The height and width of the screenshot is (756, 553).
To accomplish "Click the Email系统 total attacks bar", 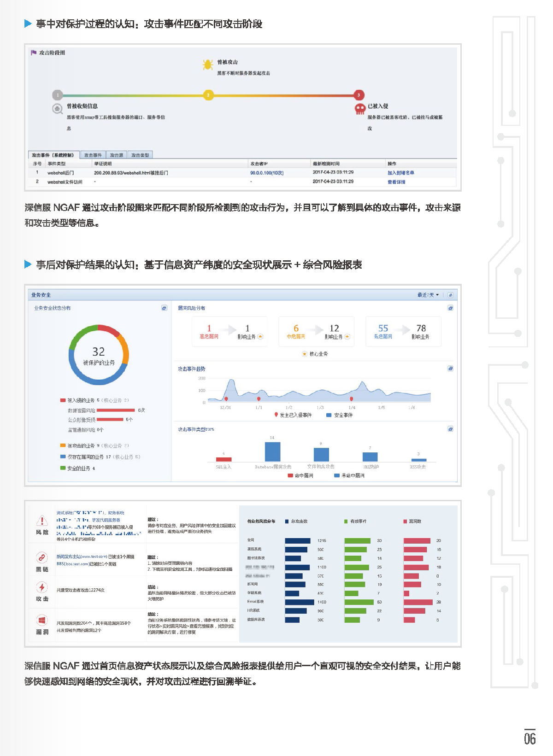I will 300,602.
